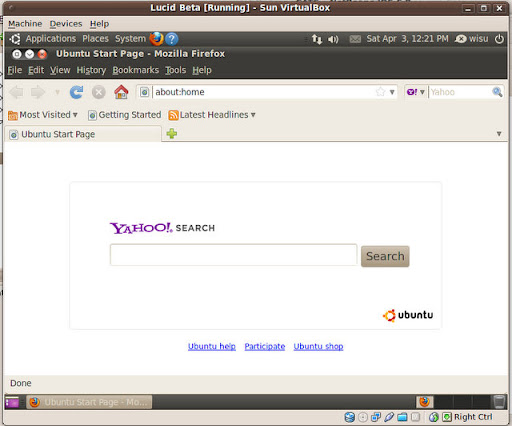This screenshot has height=426, width=512.
Task: Launch Firefox from the top panel icon
Action: 157,39
